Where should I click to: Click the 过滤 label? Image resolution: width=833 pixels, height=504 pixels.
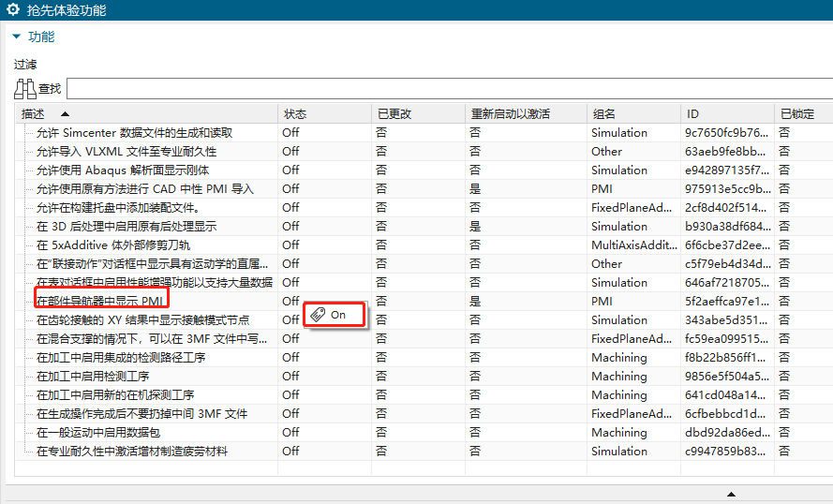click(25, 65)
